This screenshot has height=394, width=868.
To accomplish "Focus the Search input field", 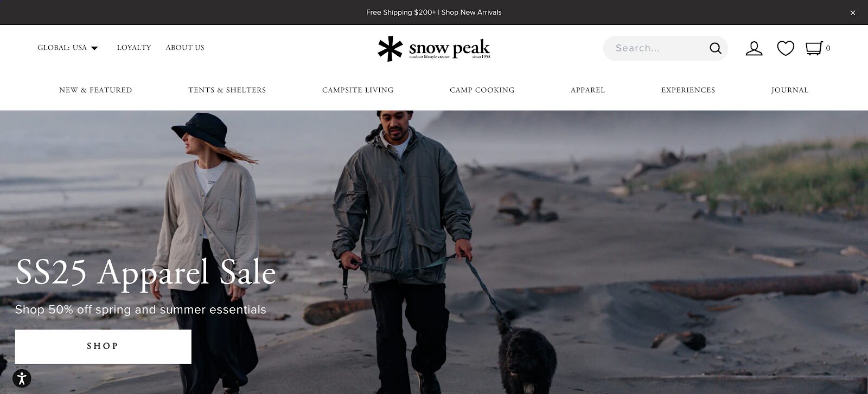I will pos(659,48).
